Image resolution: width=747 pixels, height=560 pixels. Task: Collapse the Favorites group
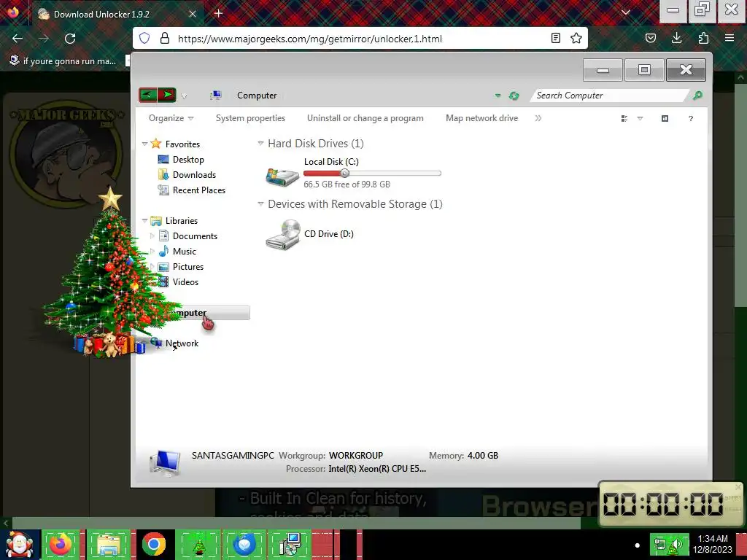tap(145, 144)
